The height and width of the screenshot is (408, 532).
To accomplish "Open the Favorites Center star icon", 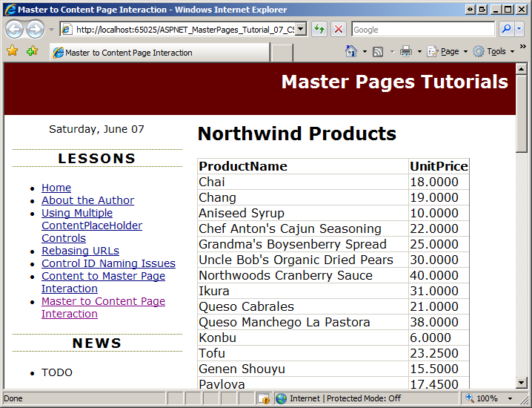I will point(12,51).
